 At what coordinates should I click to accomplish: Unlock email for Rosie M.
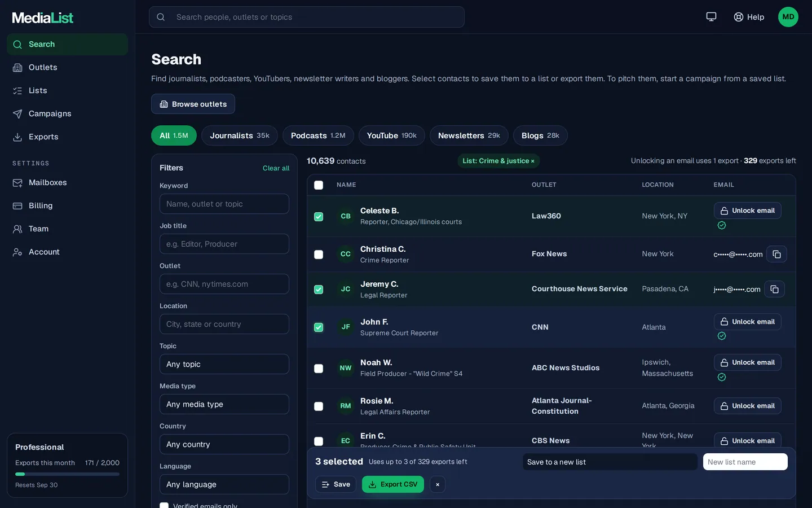[747, 406]
